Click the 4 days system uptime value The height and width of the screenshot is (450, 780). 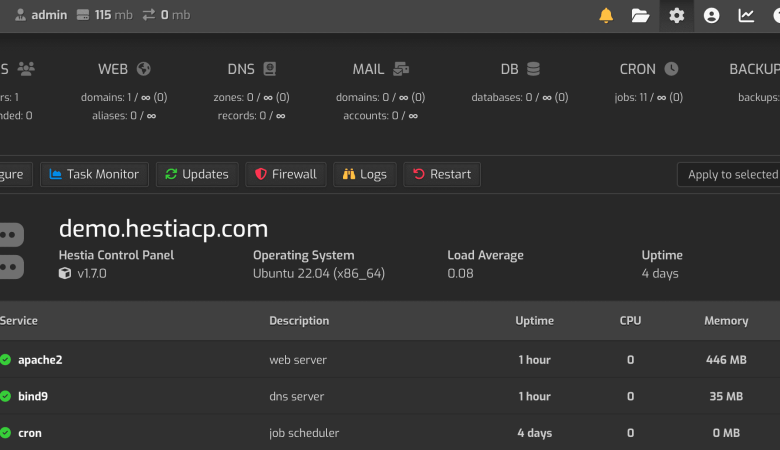coord(660,273)
